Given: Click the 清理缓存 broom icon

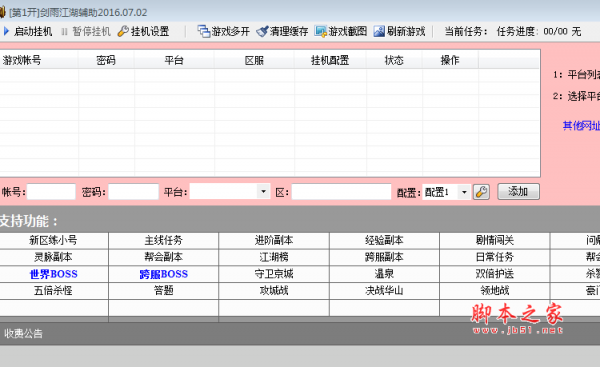Looking at the screenshot, I should [262, 31].
